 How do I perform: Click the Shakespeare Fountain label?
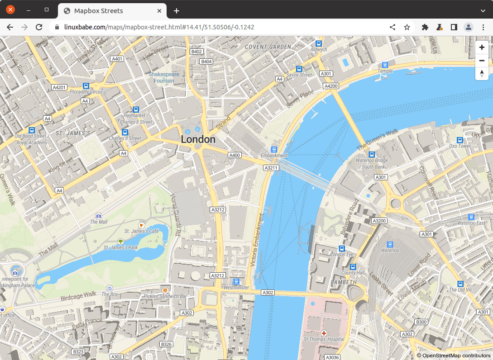click(x=164, y=77)
